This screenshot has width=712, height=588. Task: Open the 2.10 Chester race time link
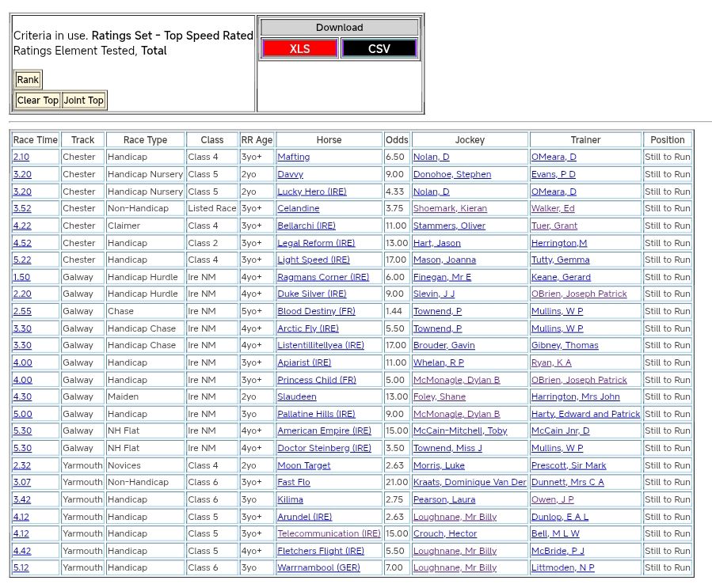21,157
